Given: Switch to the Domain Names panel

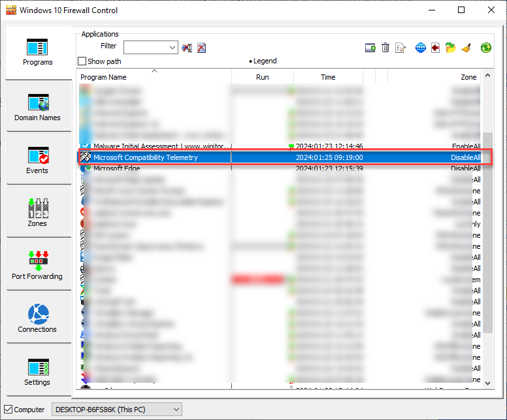Looking at the screenshot, I should [x=38, y=106].
